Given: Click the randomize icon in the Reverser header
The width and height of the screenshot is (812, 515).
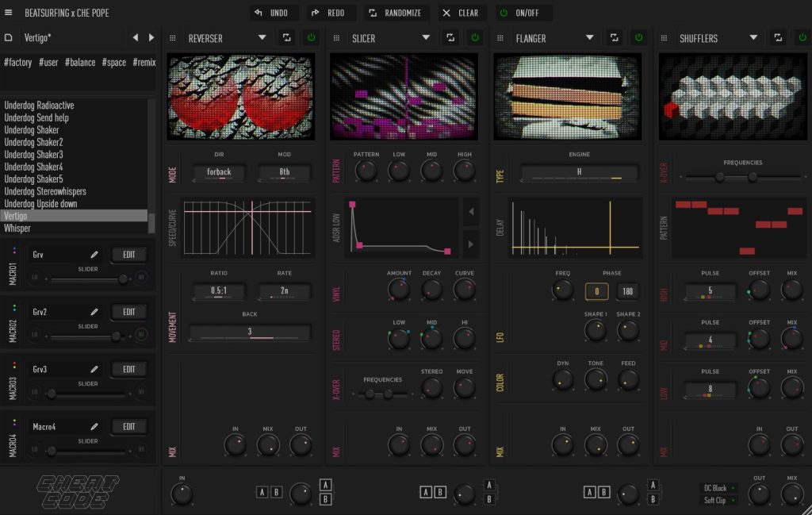Looking at the screenshot, I should click(x=286, y=37).
